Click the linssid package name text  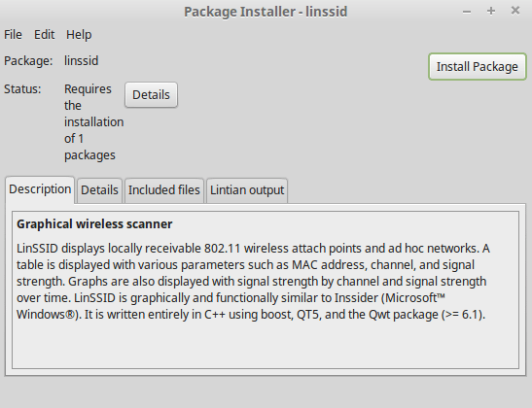pyautogui.click(x=82, y=61)
